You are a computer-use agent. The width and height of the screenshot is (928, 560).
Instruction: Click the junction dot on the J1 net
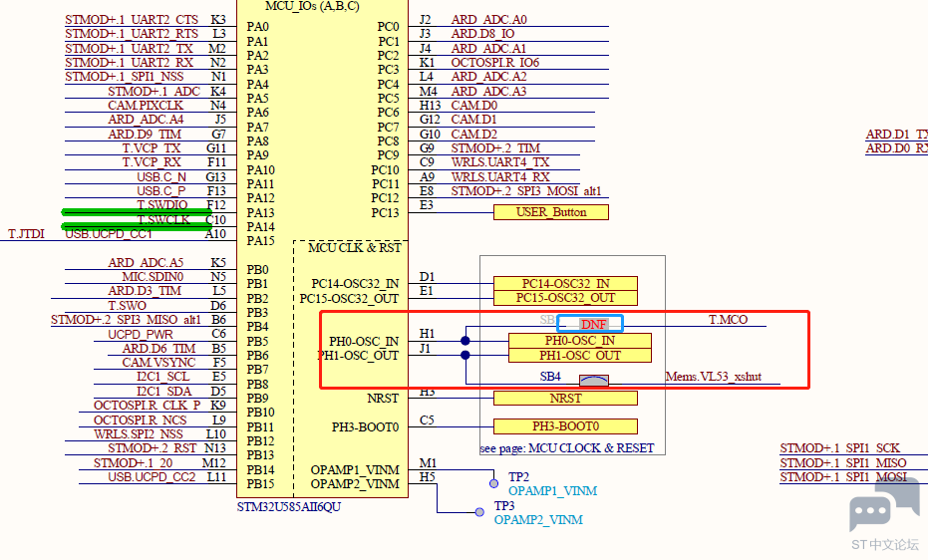[x=465, y=355]
